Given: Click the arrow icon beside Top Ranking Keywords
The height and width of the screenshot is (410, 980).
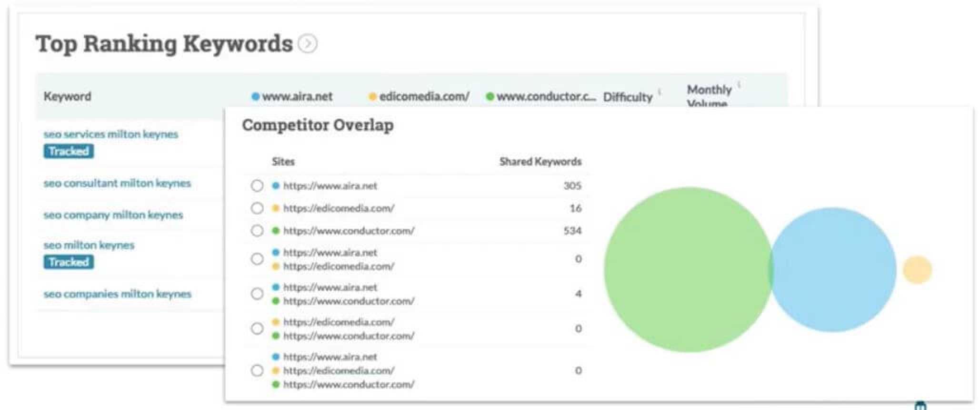Looking at the screenshot, I should click(x=308, y=44).
